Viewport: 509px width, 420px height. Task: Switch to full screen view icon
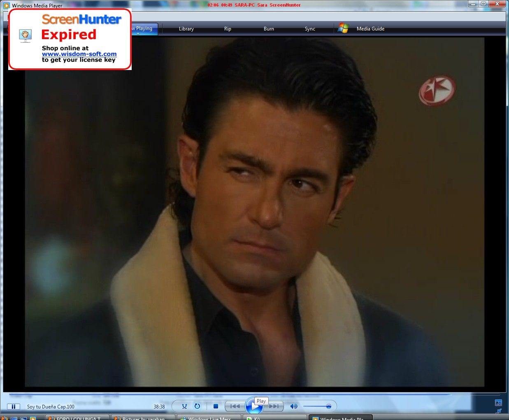click(498, 403)
